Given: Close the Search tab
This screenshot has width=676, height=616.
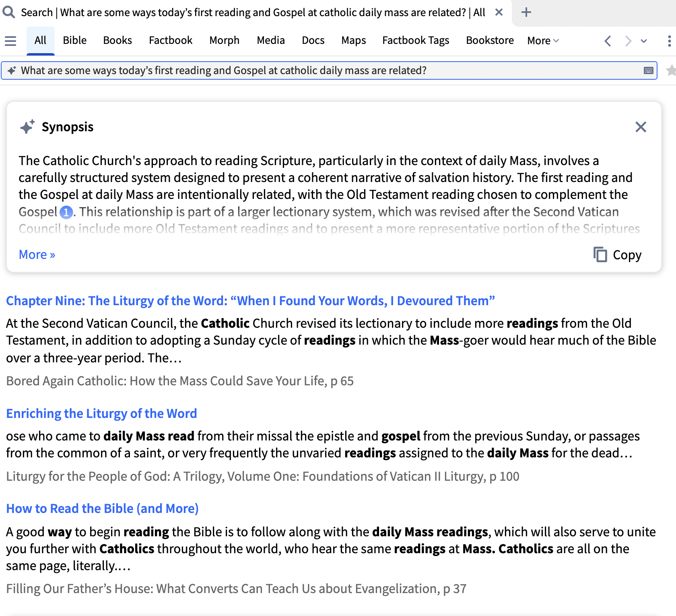Looking at the screenshot, I should tap(499, 12).
